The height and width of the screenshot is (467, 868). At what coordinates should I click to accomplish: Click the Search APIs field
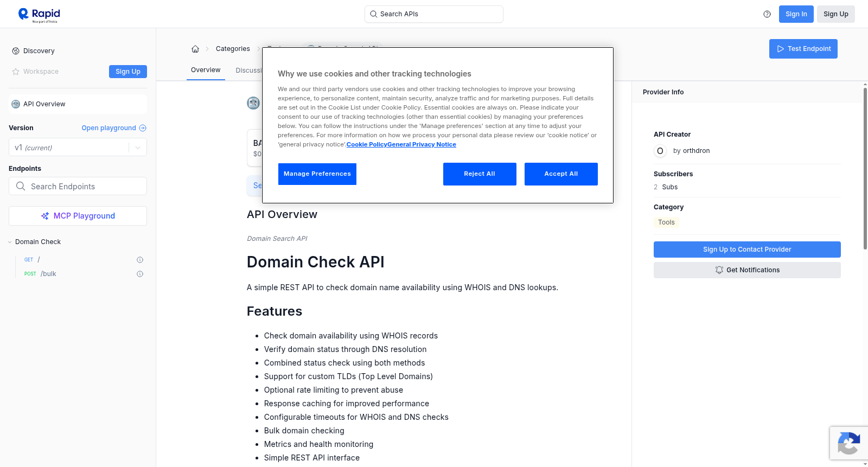tap(434, 14)
